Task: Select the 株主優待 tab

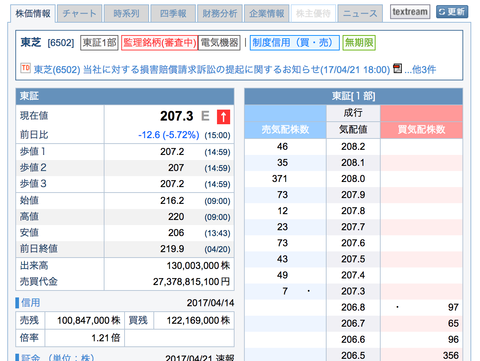Action: [313, 14]
